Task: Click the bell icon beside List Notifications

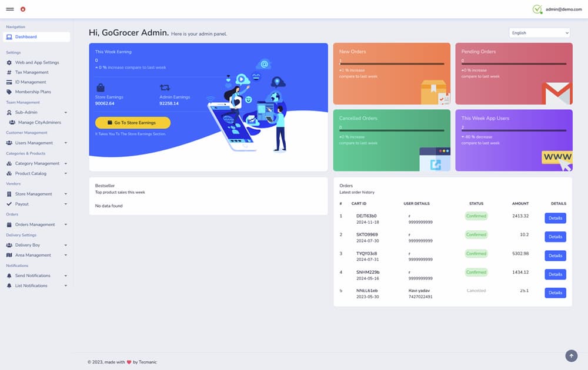Action: (x=9, y=286)
